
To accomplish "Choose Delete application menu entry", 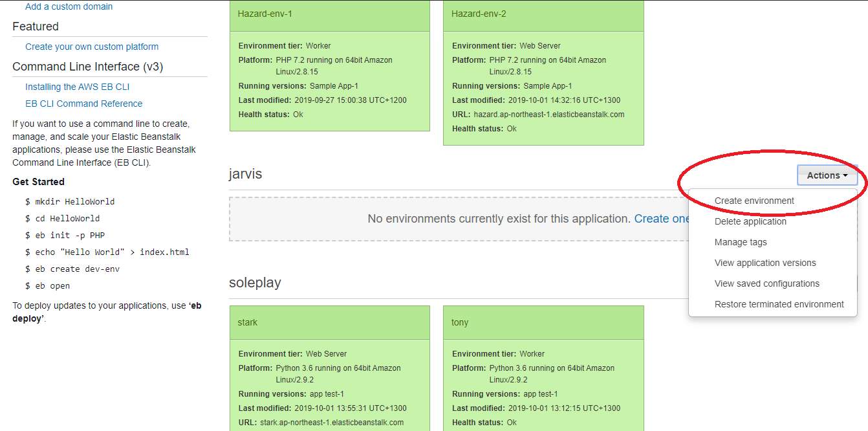I will coord(750,221).
